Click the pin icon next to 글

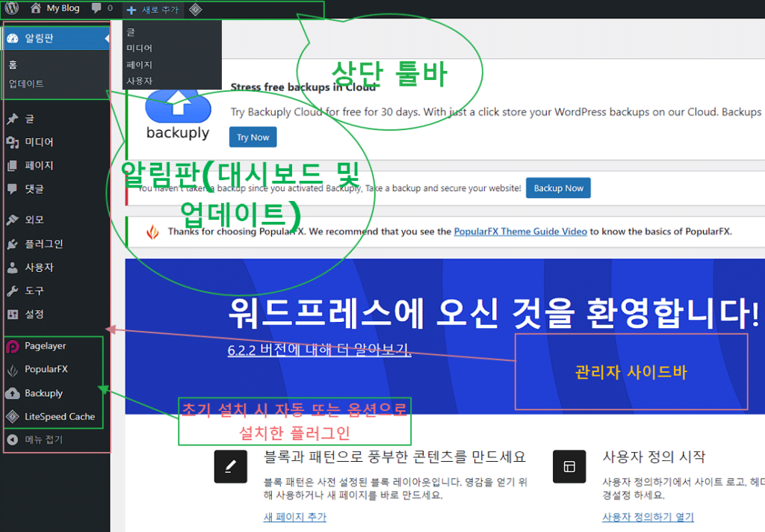(x=13, y=119)
